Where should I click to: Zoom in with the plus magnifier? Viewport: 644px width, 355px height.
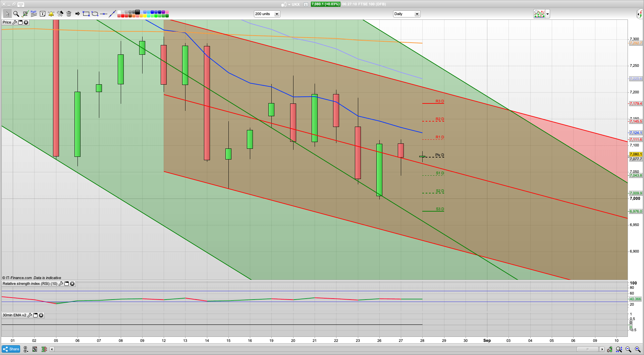click(x=638, y=349)
